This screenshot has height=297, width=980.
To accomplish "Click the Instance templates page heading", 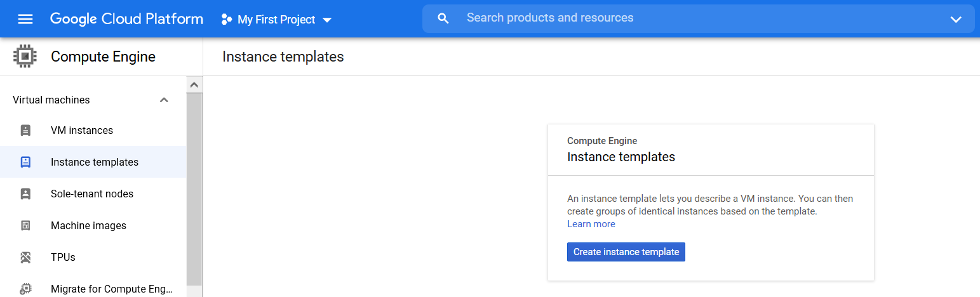I will pos(283,57).
